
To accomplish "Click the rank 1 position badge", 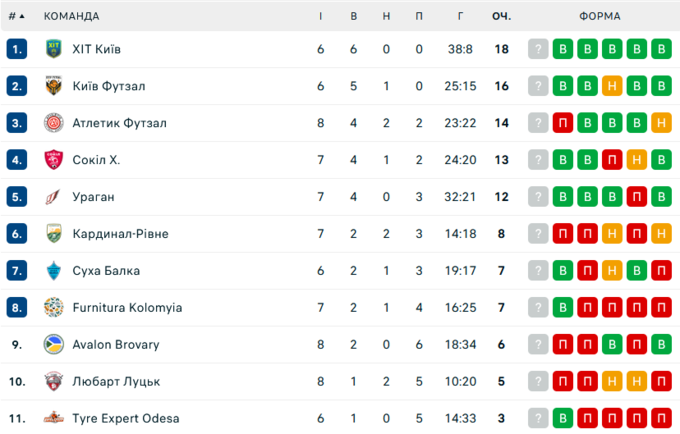I will (x=16, y=49).
